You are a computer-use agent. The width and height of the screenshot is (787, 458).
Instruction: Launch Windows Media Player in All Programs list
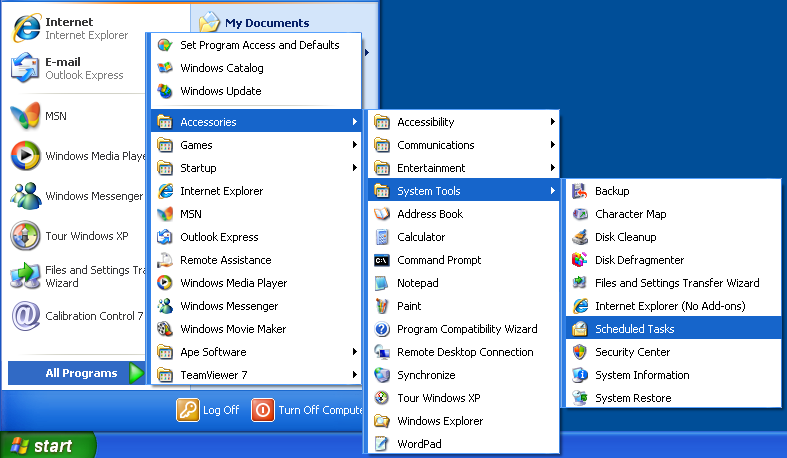256,283
